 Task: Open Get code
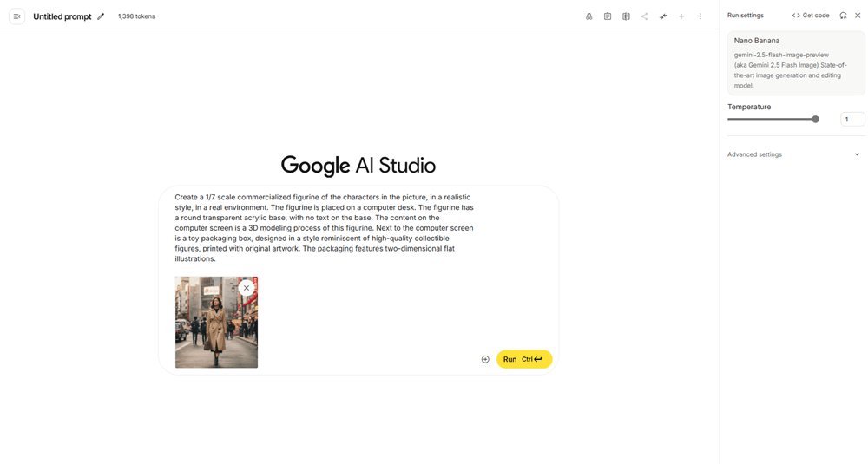pyautogui.click(x=811, y=16)
